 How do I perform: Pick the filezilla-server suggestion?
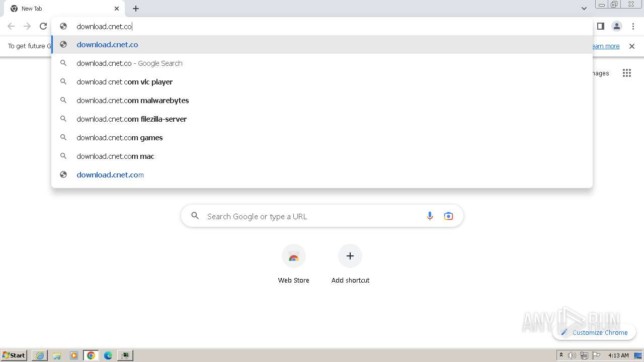(x=322, y=119)
